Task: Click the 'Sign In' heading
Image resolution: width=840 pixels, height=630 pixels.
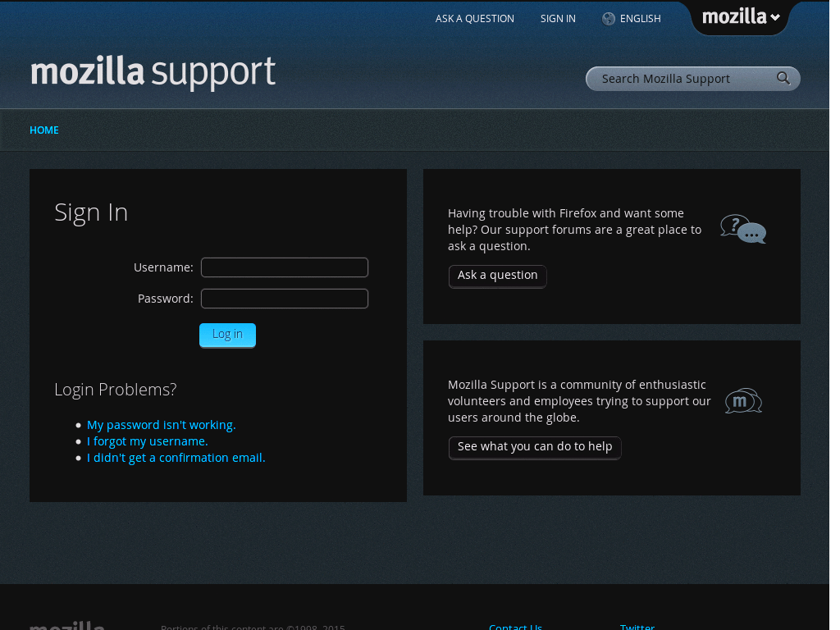Action: pyautogui.click(x=91, y=212)
